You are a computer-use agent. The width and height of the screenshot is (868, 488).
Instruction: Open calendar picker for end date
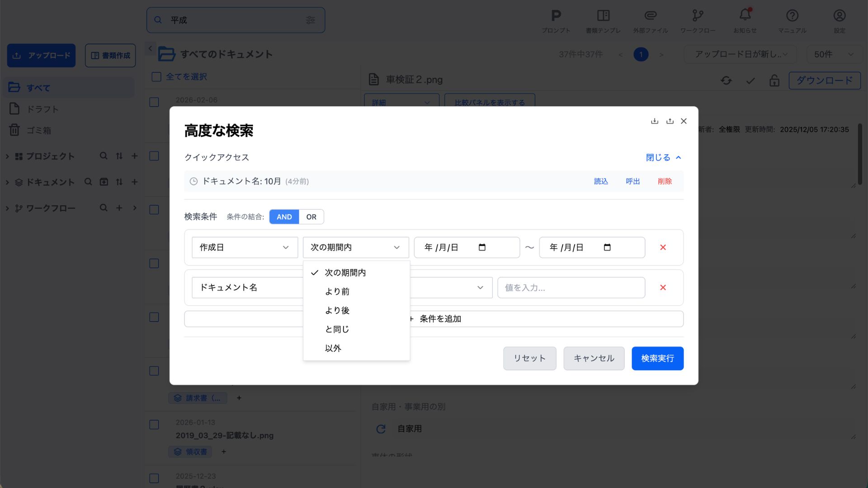click(607, 247)
